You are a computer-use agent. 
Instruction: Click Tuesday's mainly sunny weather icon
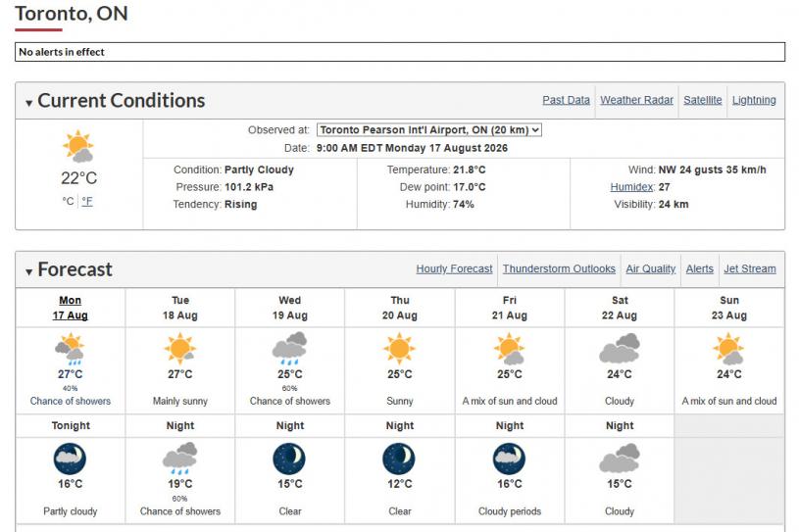[x=180, y=349]
